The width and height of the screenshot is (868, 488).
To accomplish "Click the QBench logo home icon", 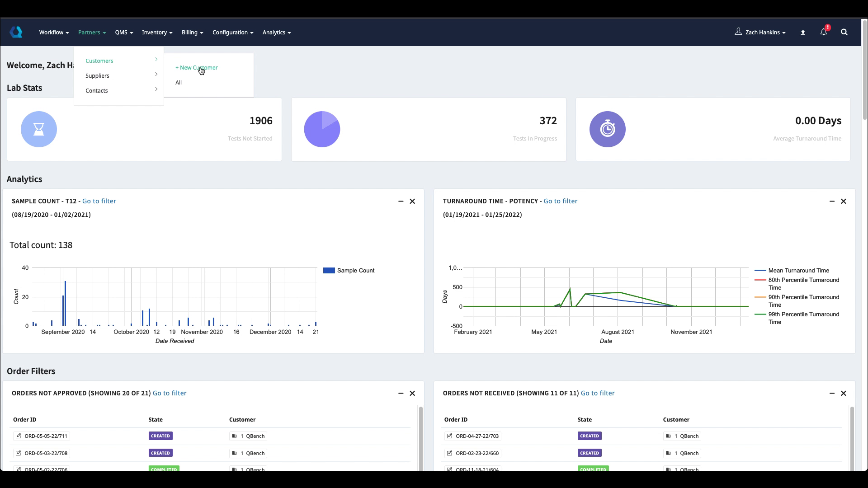I will 16,32.
